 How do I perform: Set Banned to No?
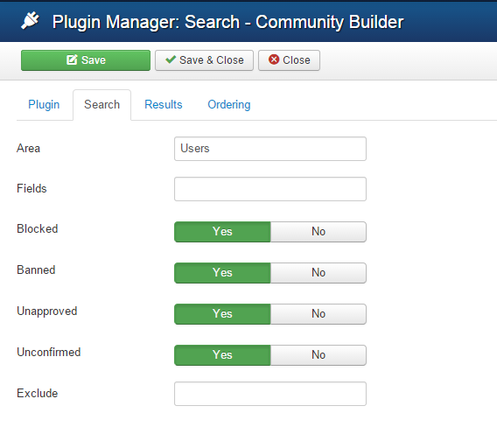(x=318, y=273)
